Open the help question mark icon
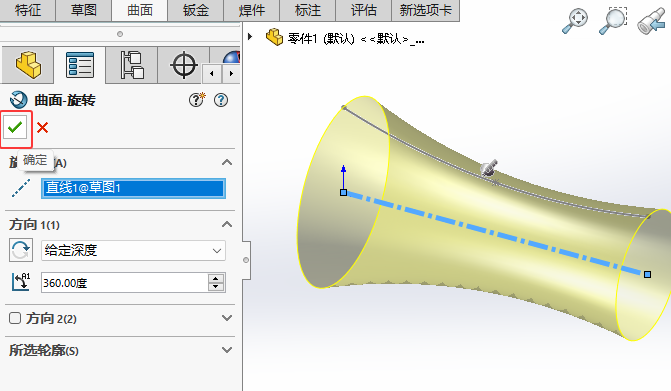Screen dimensions: 671x391 [221, 100]
